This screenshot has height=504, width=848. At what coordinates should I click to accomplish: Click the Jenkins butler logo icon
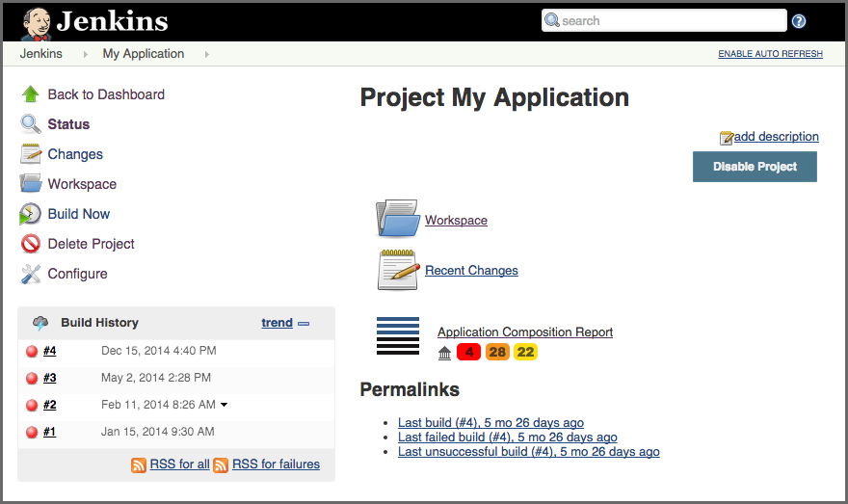click(37, 24)
